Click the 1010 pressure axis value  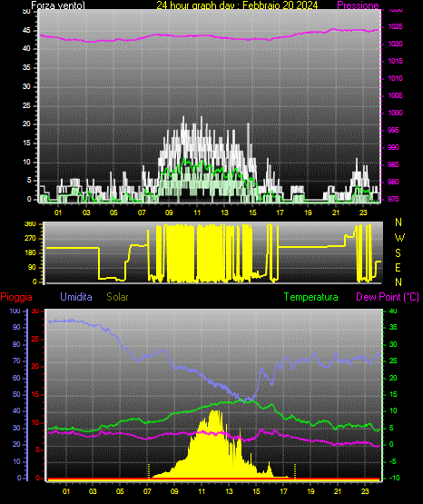396,78
